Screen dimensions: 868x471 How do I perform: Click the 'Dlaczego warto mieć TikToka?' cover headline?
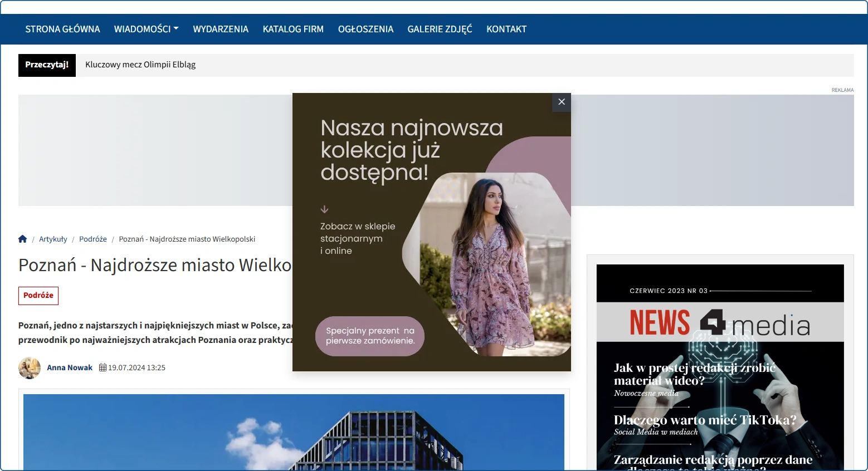point(705,420)
